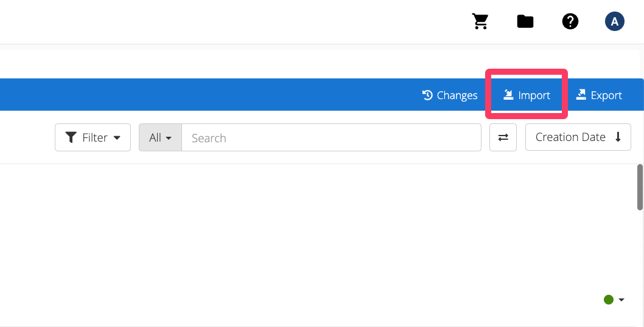Open the Changes menu item
This screenshot has width=644, height=327.
click(x=450, y=95)
